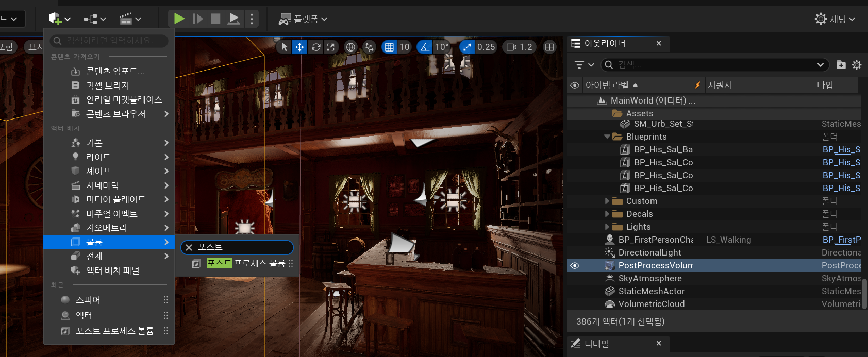The height and width of the screenshot is (357, 868).
Task: Open the Blueprints toolbar dropdown
Action: (95, 19)
